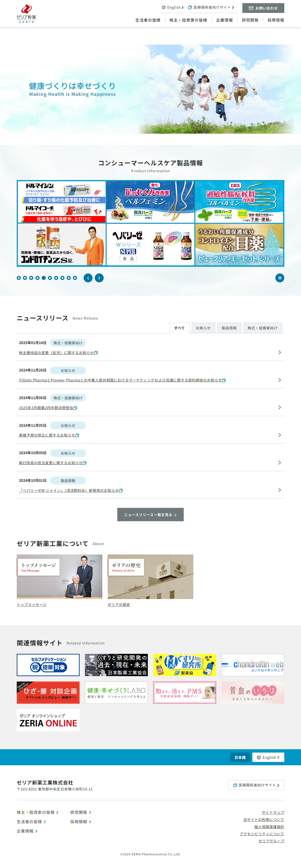Open くすり研究所 製薬協 banner
Viewport: 301px width, 868px height.
point(184,665)
